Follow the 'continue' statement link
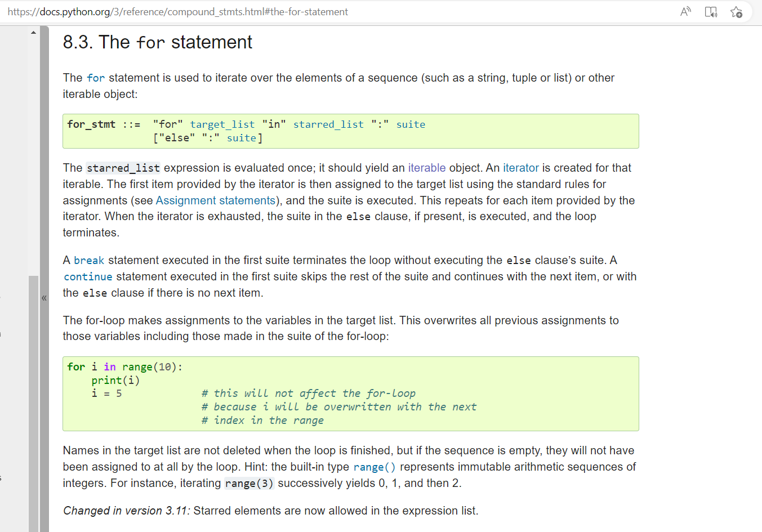 pyautogui.click(x=88, y=276)
